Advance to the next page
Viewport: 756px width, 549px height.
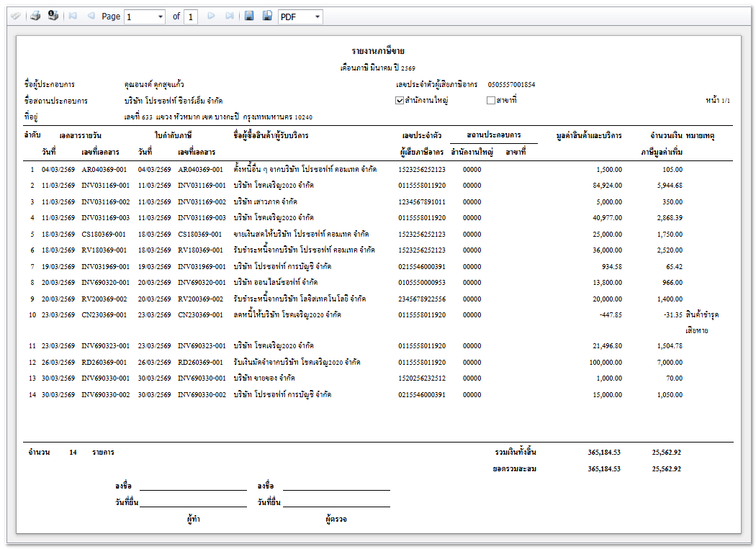pyautogui.click(x=211, y=16)
